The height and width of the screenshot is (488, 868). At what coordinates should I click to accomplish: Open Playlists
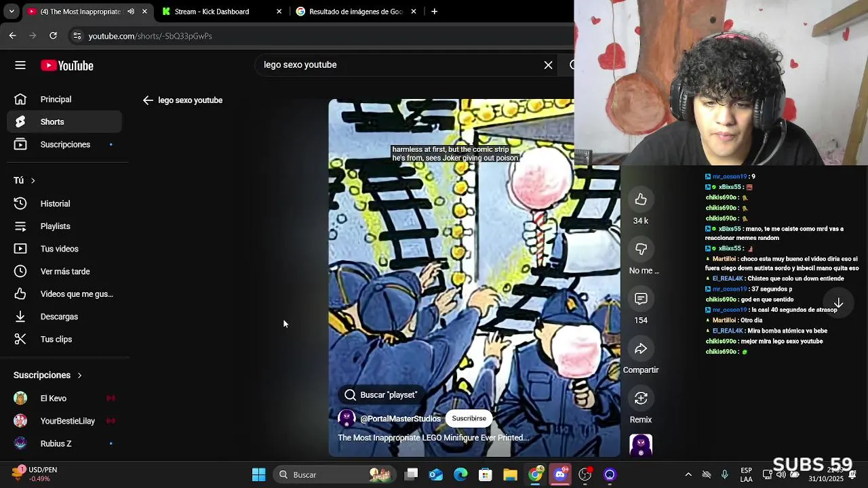pos(64,226)
